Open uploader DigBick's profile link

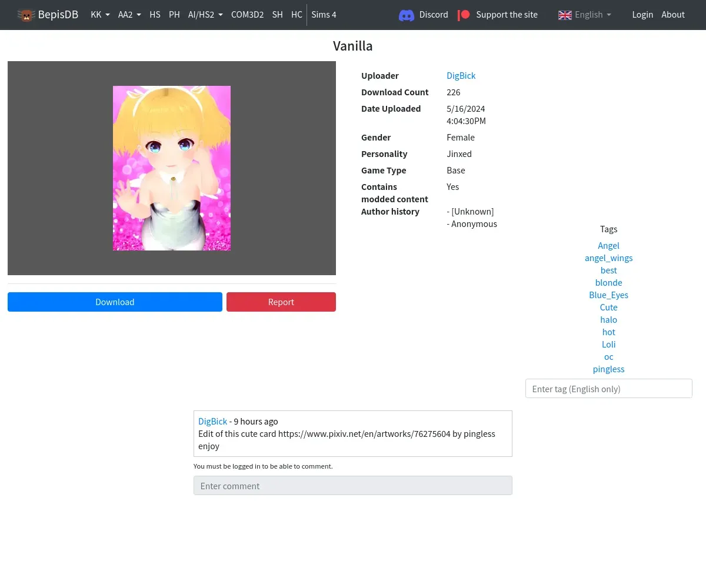click(x=461, y=75)
